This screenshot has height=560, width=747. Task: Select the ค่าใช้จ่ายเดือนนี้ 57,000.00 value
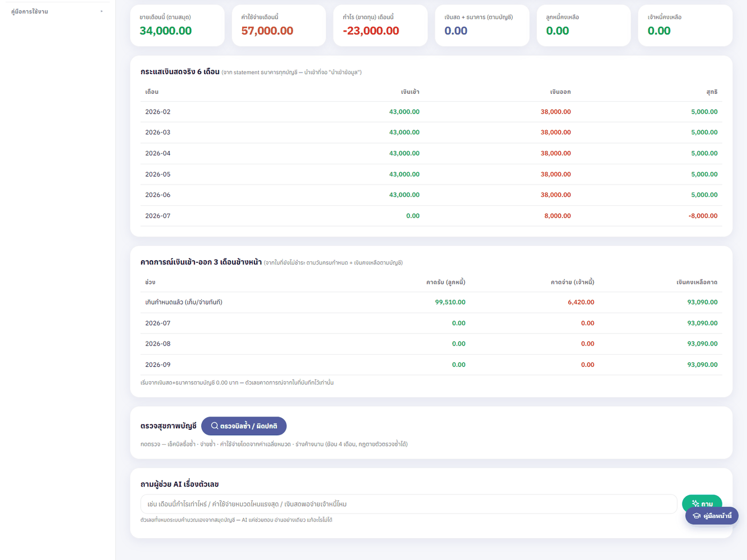(267, 31)
